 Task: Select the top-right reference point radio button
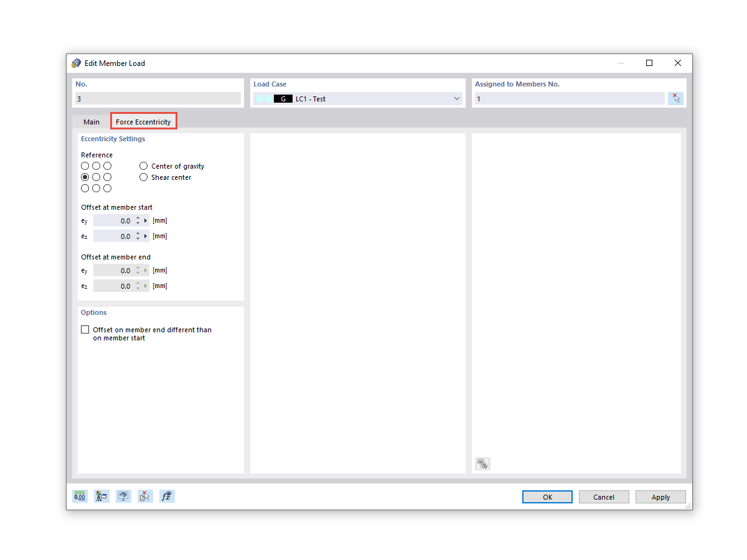tap(108, 166)
